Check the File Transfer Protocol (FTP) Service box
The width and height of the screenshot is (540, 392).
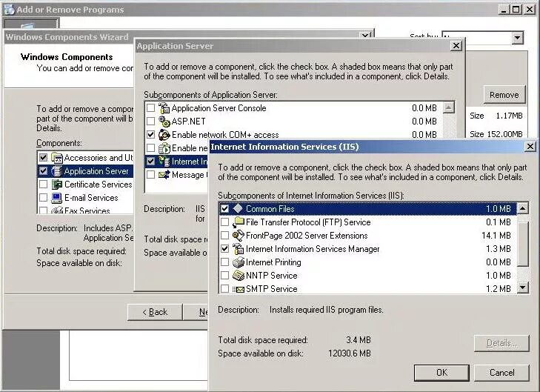[x=224, y=222]
